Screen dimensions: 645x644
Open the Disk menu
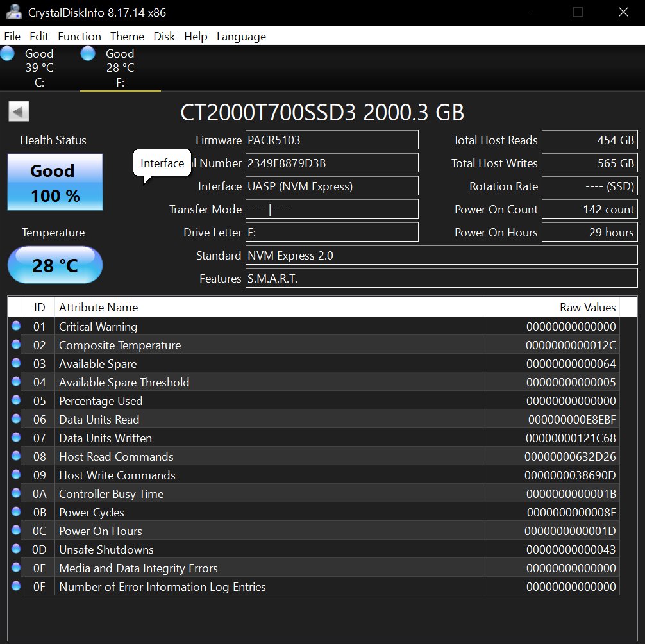click(164, 37)
